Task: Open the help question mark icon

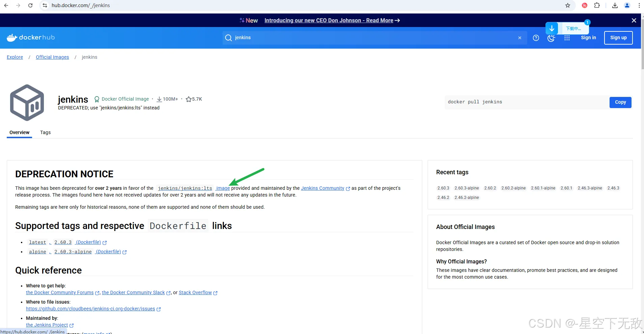Action: pos(536,38)
